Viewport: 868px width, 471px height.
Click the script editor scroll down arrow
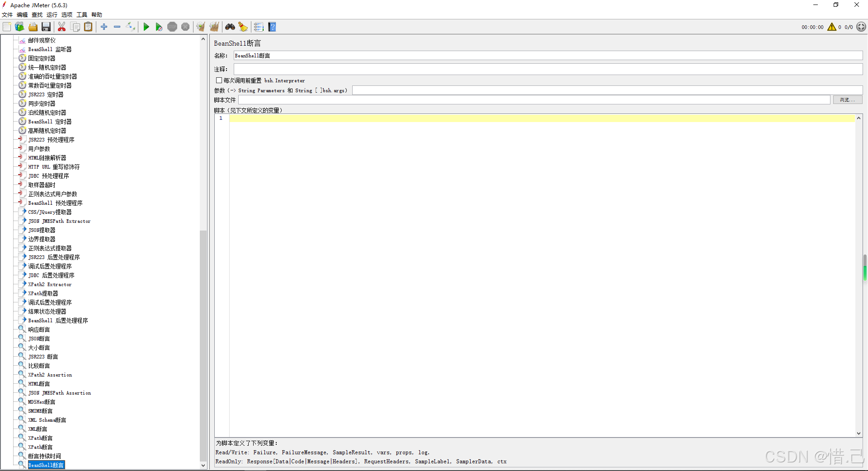tap(859, 433)
